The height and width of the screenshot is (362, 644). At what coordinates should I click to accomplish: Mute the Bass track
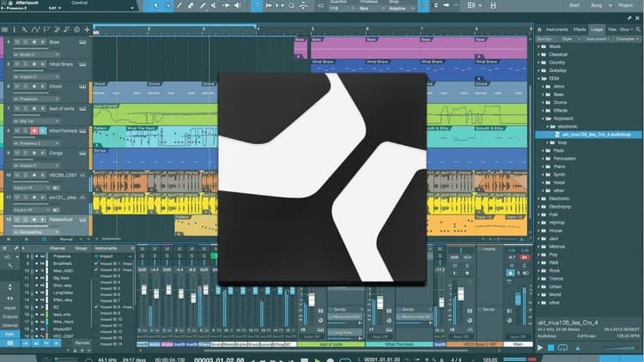click(x=17, y=42)
